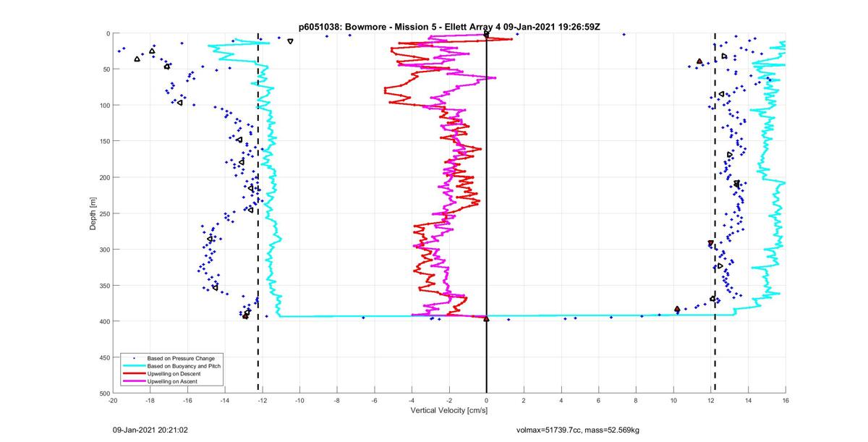Select legend entry 'Based on Buoyancy and Pitch'
Viewport: 868px width, 442px height.
pyautogui.click(x=184, y=366)
